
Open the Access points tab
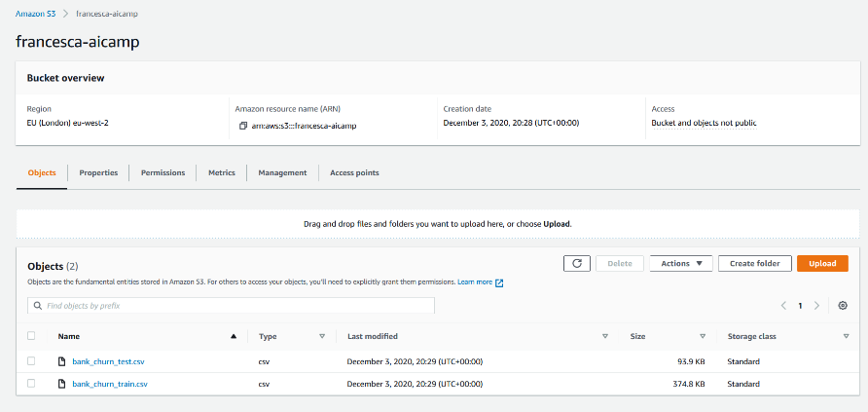pos(354,172)
